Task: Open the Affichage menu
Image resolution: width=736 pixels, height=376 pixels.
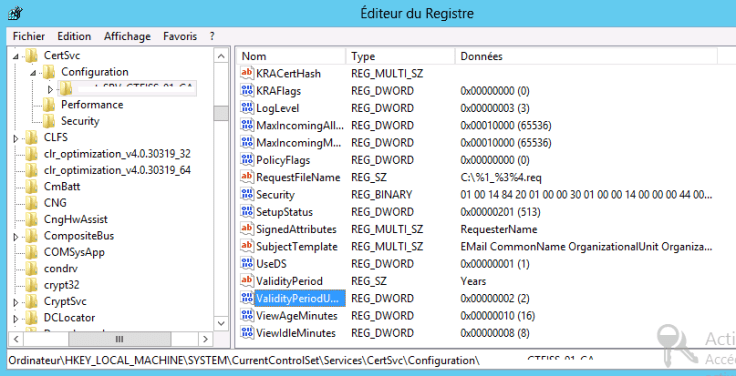Action: [127, 36]
